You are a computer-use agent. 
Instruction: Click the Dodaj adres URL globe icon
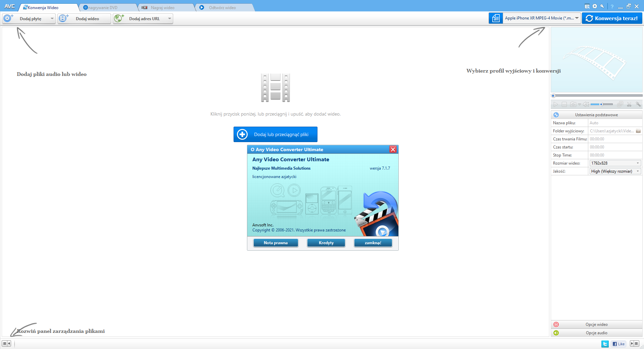tap(118, 18)
